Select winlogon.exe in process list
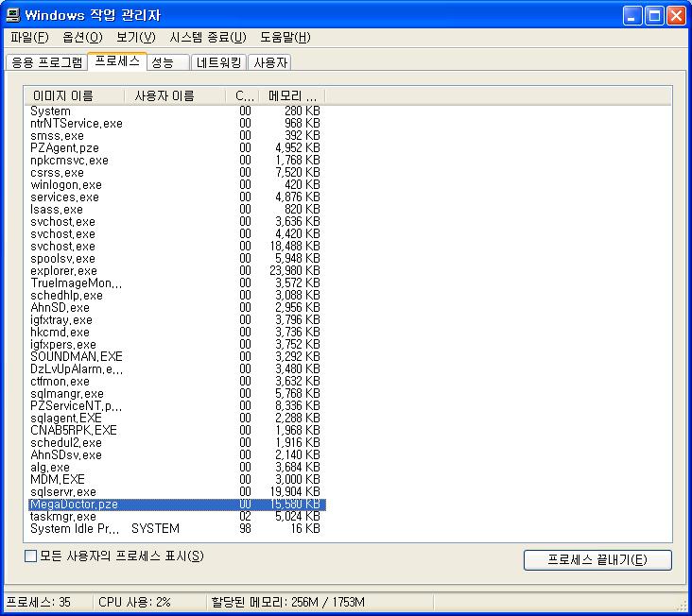 pos(177,184)
